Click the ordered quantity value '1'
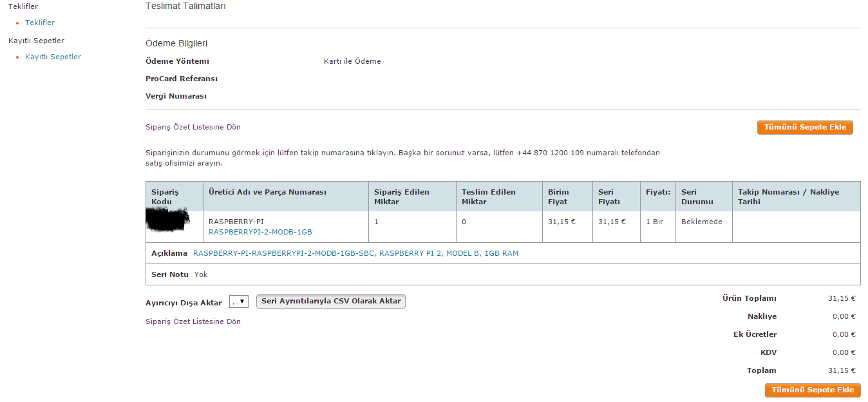Screen dimensions: 868x402 pos(376,222)
